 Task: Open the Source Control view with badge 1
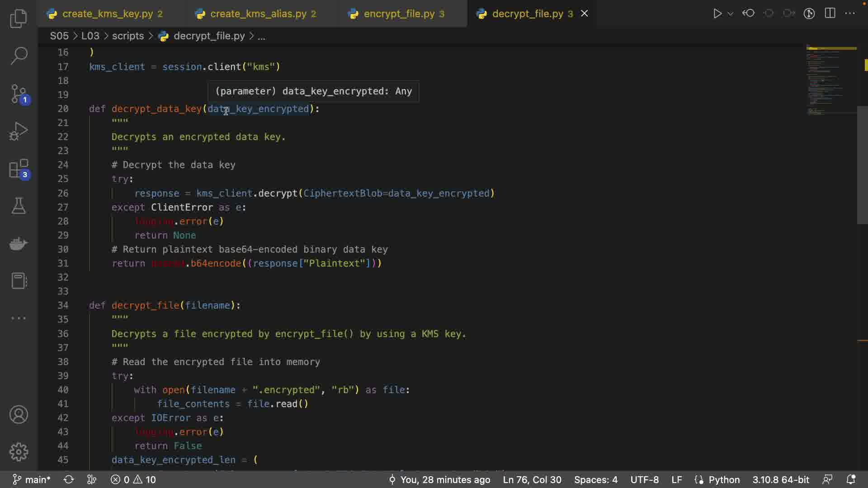[19, 94]
